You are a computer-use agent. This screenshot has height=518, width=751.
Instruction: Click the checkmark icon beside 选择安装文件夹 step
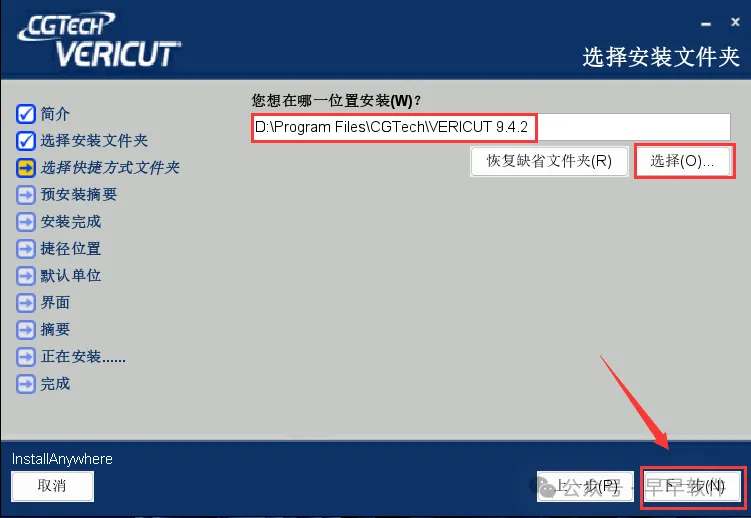coord(25,141)
